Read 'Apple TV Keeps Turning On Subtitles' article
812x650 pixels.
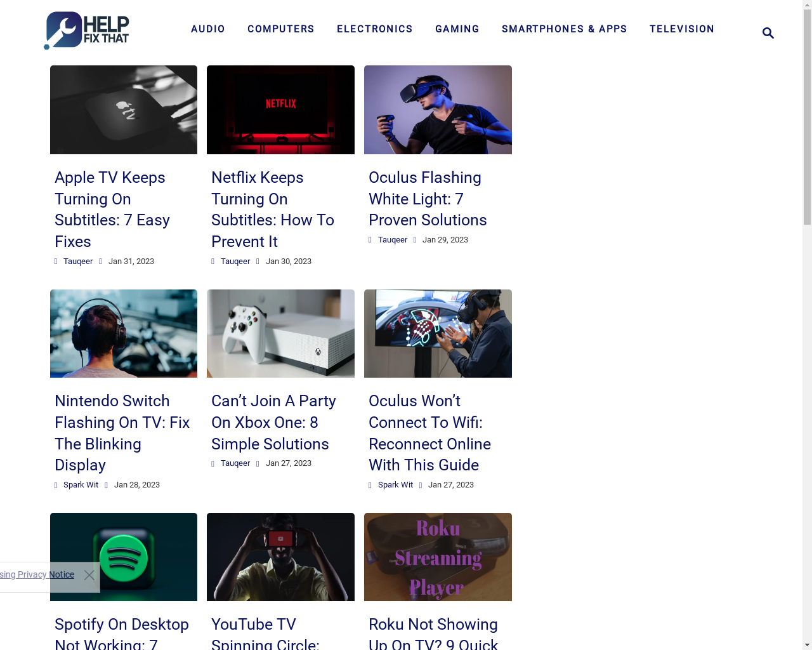point(112,209)
